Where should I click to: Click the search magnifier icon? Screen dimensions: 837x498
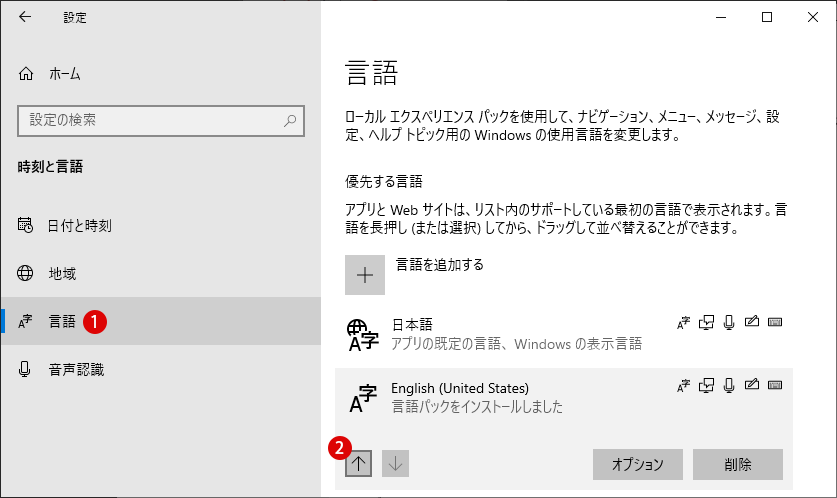(x=290, y=121)
